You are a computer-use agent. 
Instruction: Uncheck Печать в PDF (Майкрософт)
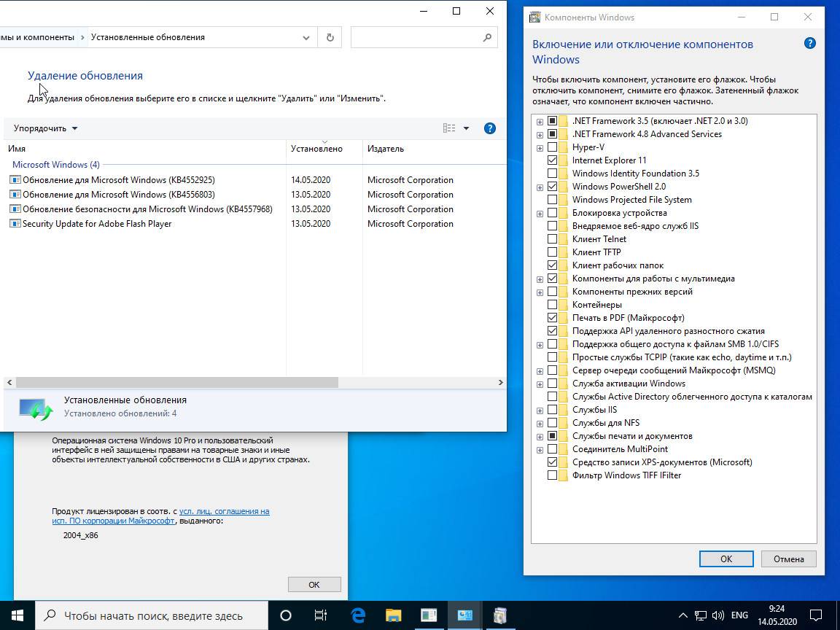tap(552, 318)
